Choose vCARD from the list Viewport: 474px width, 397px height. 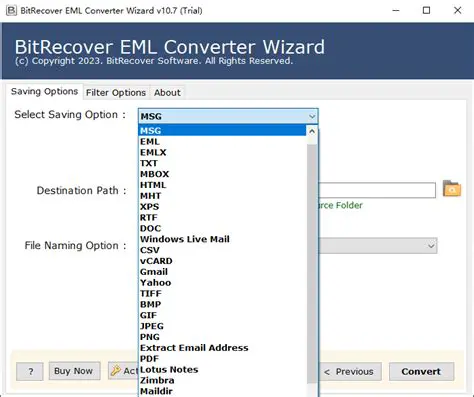click(x=222, y=261)
